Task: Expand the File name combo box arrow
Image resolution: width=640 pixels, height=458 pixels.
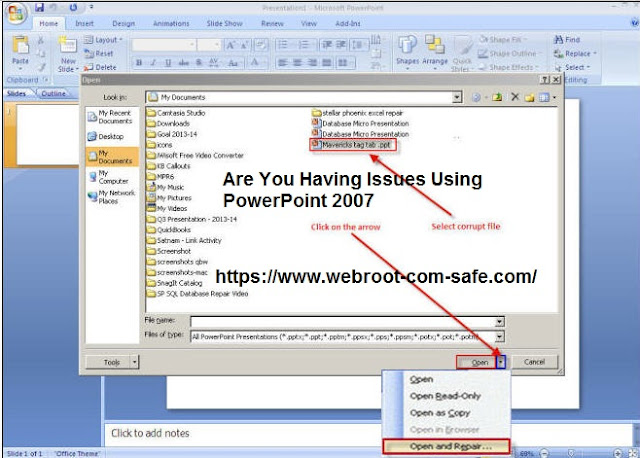Action: pyautogui.click(x=500, y=322)
